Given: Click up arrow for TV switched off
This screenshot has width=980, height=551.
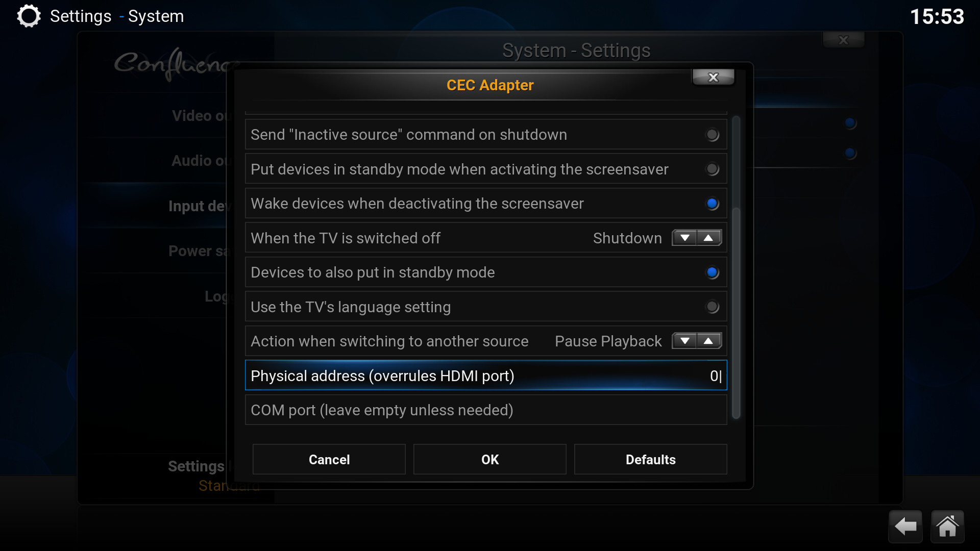Looking at the screenshot, I should pyautogui.click(x=708, y=238).
